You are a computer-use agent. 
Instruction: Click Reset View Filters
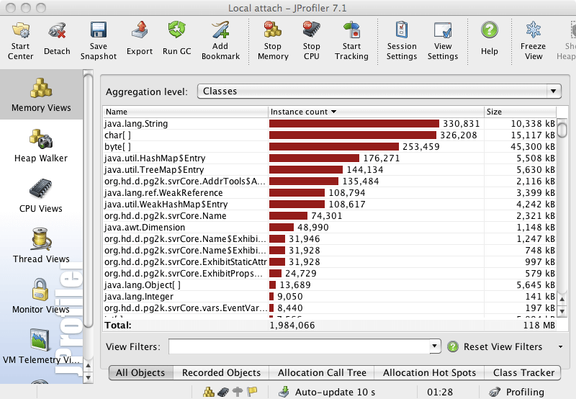[495, 346]
